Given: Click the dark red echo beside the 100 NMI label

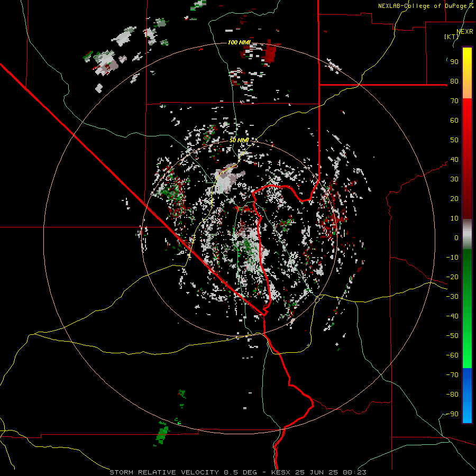Looking at the screenshot, I should [x=269, y=52].
